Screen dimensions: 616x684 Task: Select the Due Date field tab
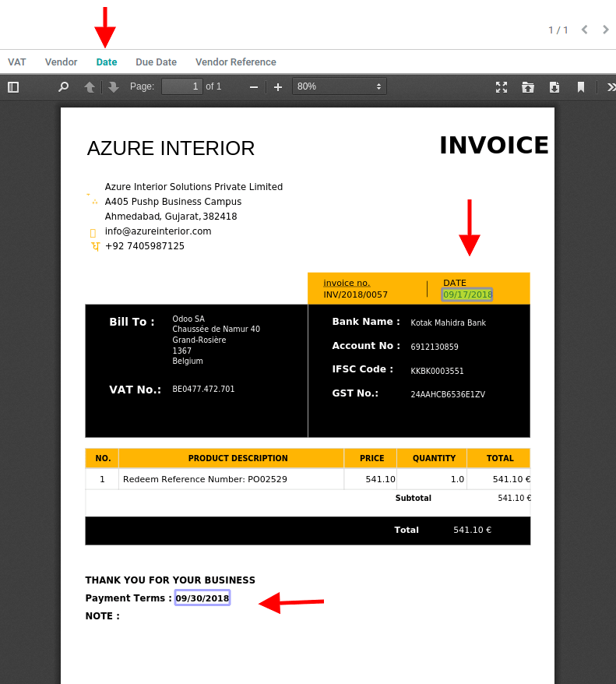coord(156,62)
